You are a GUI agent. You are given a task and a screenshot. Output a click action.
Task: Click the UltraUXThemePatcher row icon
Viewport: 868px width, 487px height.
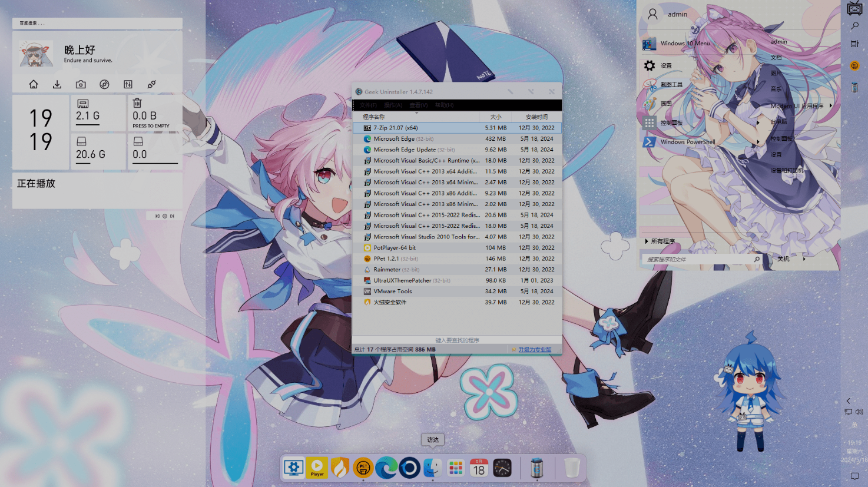pyautogui.click(x=367, y=280)
